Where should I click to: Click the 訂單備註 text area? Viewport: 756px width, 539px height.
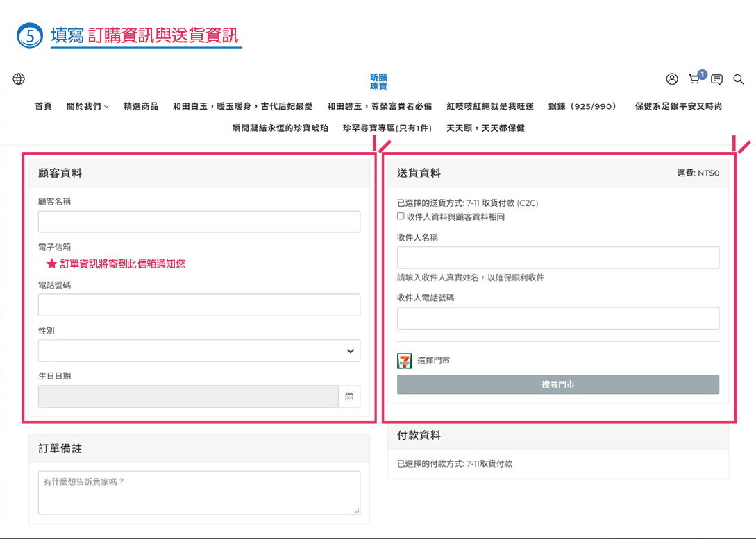(199, 493)
